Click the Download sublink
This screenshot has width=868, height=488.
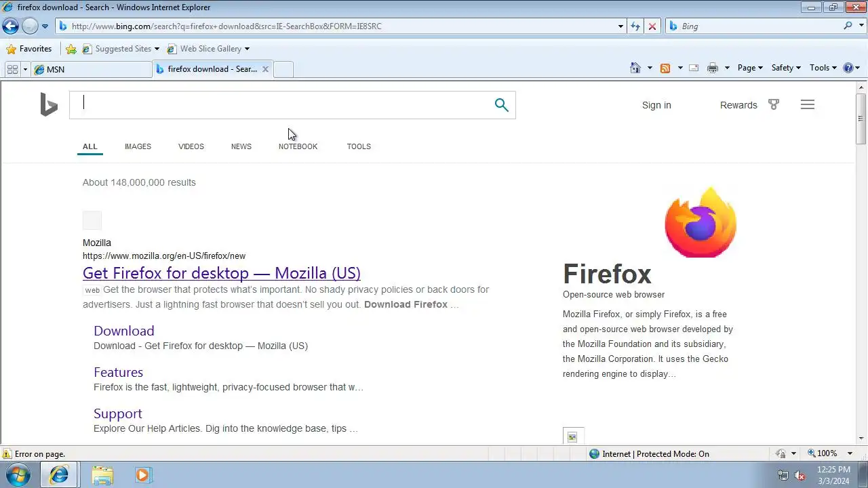point(124,331)
